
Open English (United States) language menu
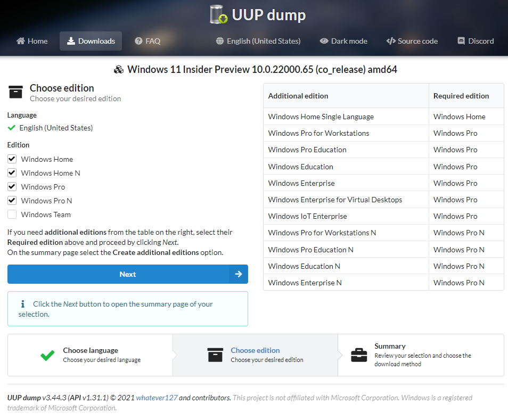pyautogui.click(x=258, y=41)
